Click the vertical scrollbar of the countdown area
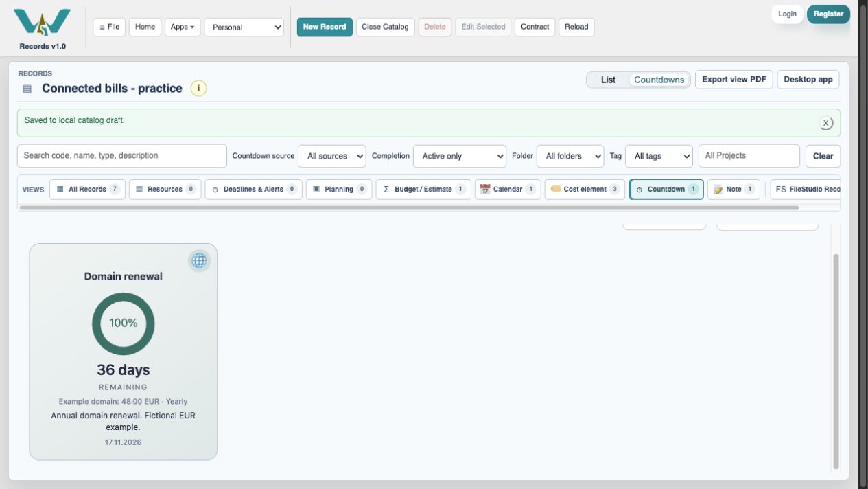This screenshot has width=868, height=489. pyautogui.click(x=836, y=361)
